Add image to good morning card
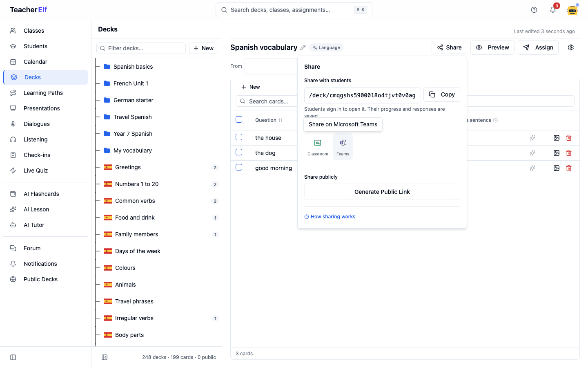The width and height of the screenshot is (588, 368). click(557, 168)
